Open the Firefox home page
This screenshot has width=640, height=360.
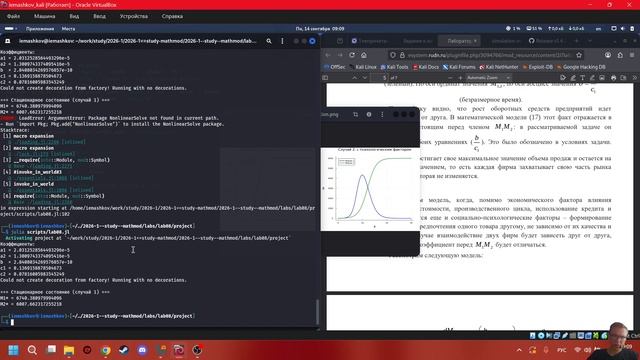coord(364,55)
